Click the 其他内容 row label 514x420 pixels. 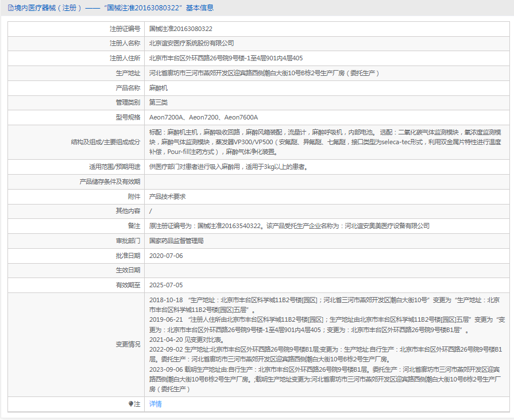(x=128, y=211)
